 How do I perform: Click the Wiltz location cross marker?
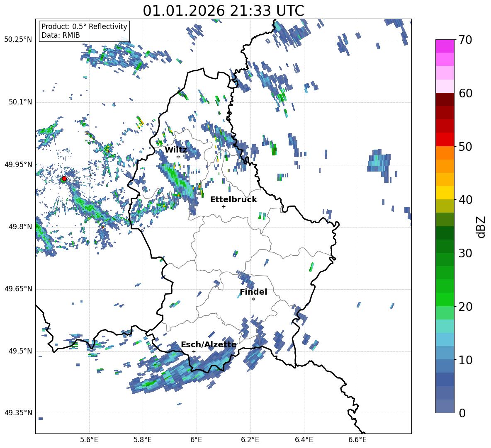click(178, 157)
